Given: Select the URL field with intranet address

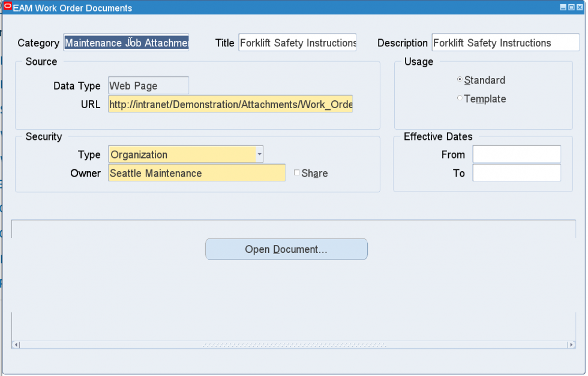Looking at the screenshot, I should [230, 104].
